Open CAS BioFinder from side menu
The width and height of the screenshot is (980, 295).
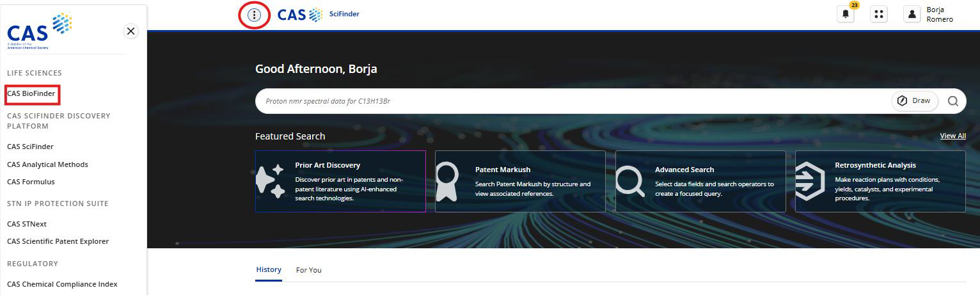[x=31, y=94]
